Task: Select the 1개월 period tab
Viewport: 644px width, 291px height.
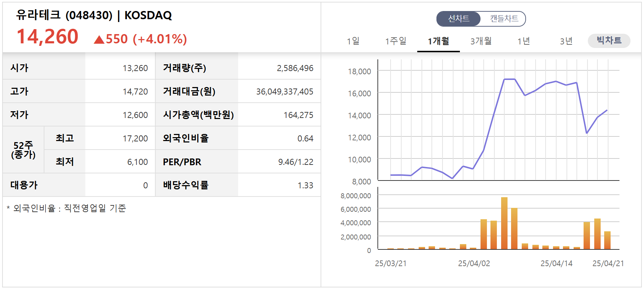Action: [x=438, y=41]
